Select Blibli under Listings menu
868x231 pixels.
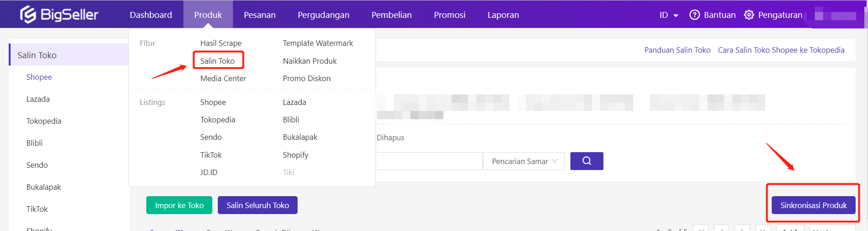coord(291,120)
